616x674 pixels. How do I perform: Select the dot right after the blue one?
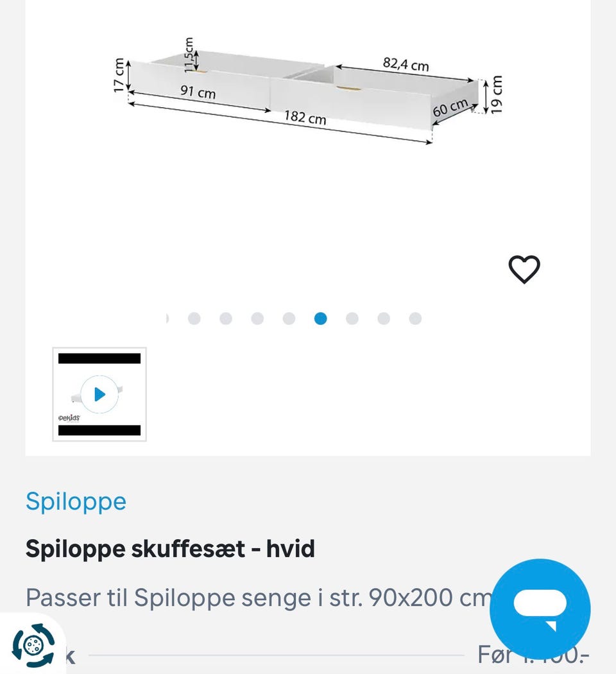pyautogui.click(x=352, y=318)
